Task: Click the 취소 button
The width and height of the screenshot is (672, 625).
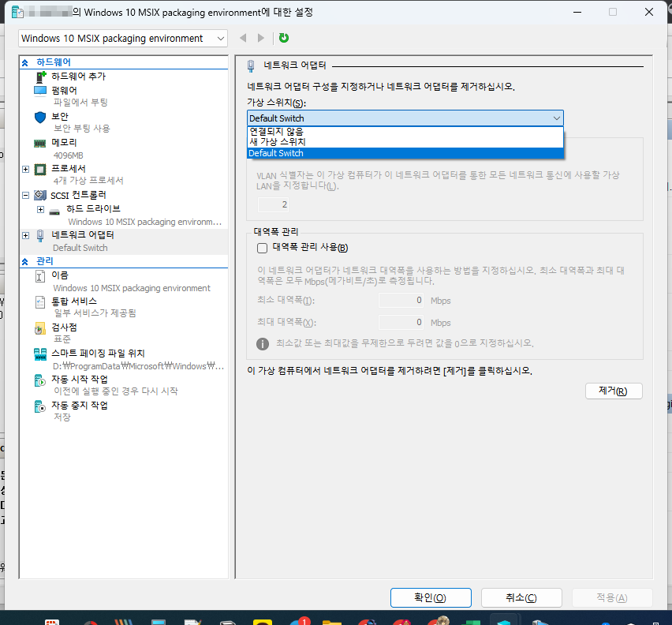Action: (x=521, y=597)
